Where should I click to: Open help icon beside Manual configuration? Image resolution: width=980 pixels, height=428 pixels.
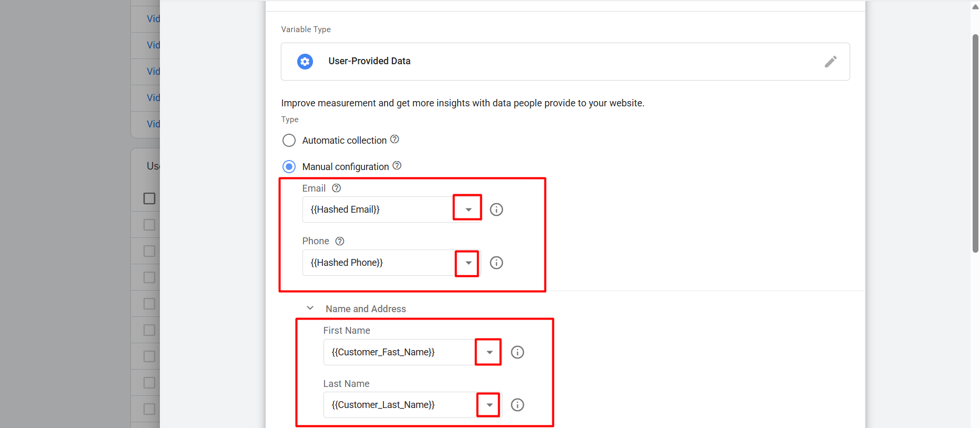pyautogui.click(x=397, y=166)
